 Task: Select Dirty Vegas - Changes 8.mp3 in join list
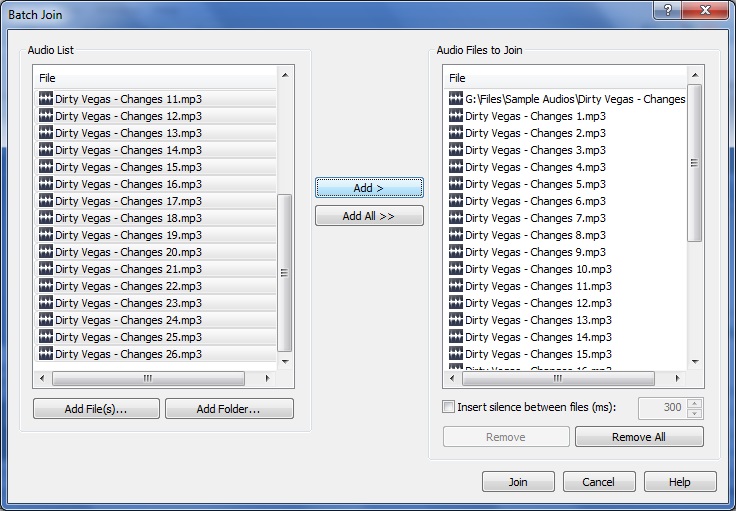(565, 235)
